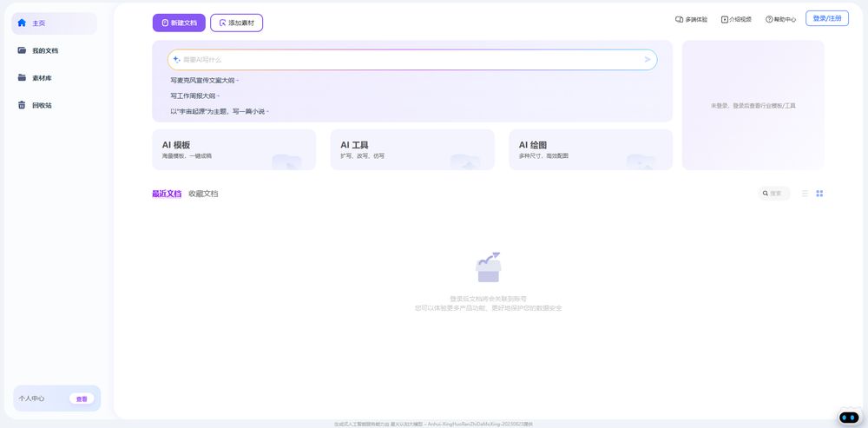Open the AI 工具 card
Viewport: 868px width, 428px height.
[412, 149]
